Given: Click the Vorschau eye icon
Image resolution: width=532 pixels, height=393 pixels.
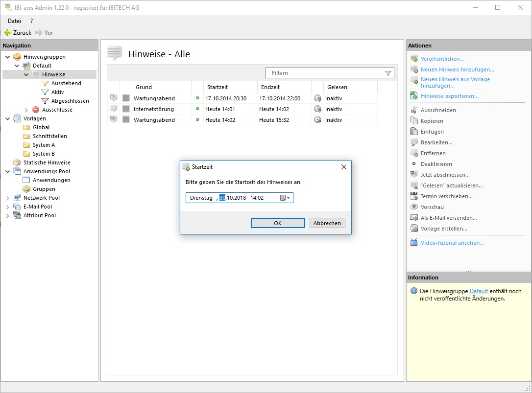Looking at the screenshot, I should (x=414, y=207).
